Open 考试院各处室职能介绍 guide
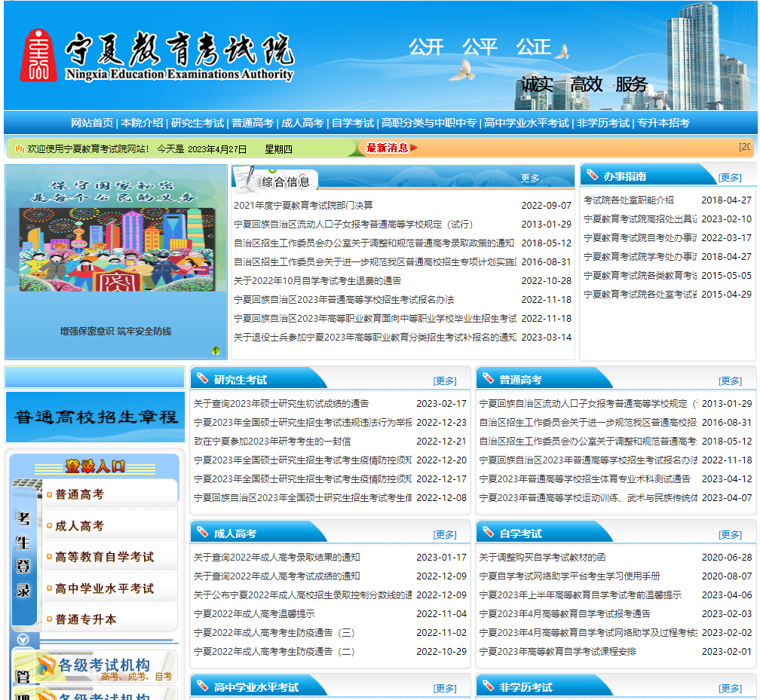This screenshot has width=760, height=700. point(629,200)
